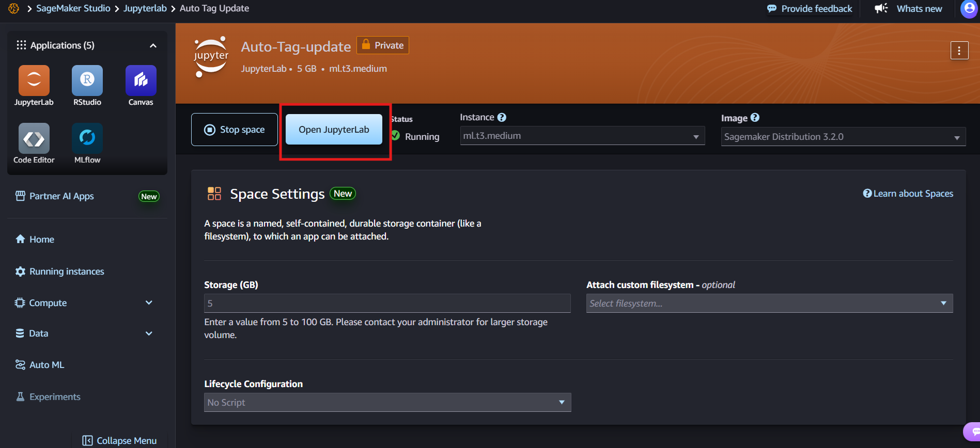Click the Provide feedback link
The image size is (980, 448).
tap(810, 9)
